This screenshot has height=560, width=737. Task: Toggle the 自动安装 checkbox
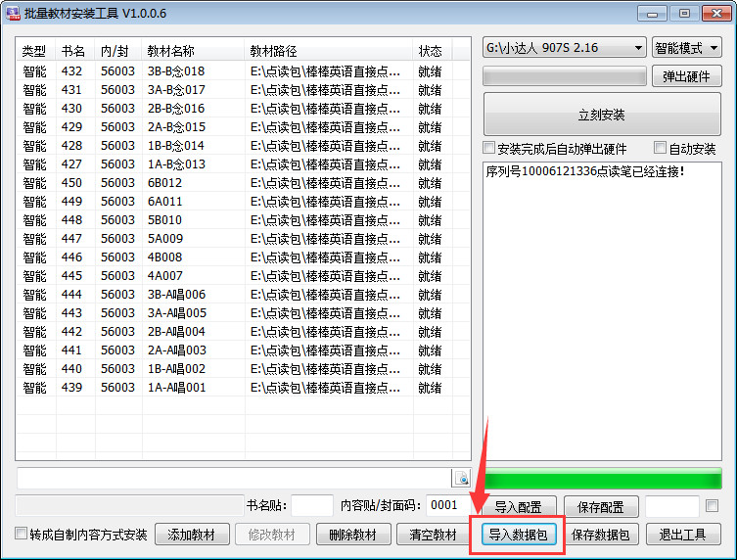click(661, 149)
